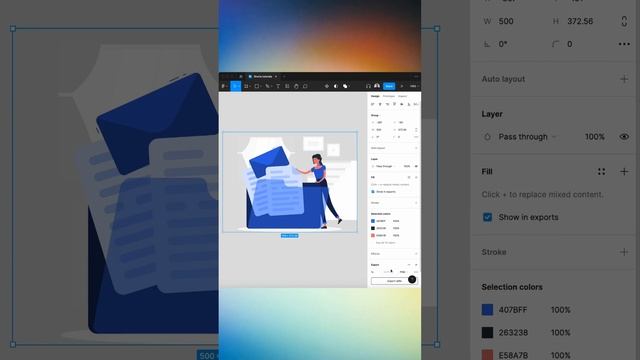Click the headphones audio icon in the toolbar
Viewport: 640px width, 360px height.
click(368, 86)
